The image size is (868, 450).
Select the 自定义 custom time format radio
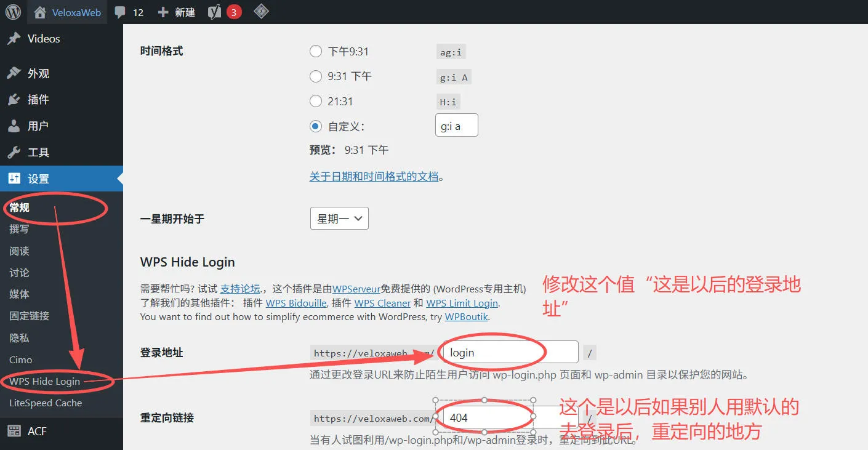(x=316, y=126)
